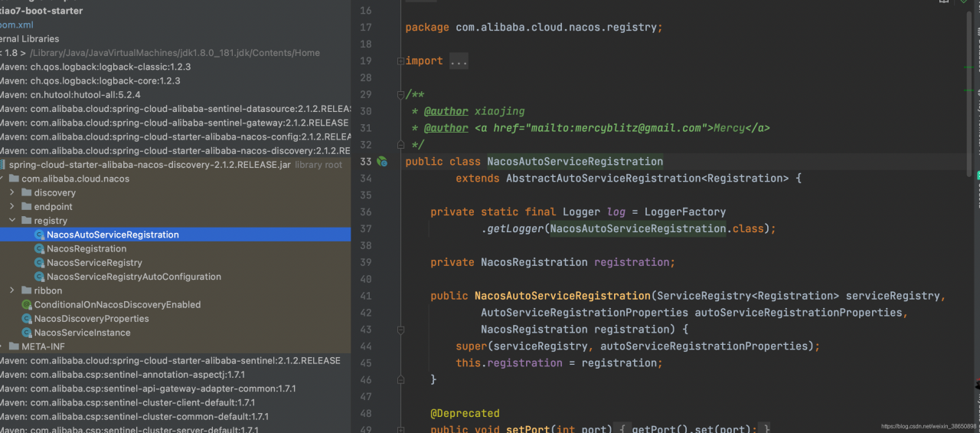The image size is (980, 433).
Task: Select ConditionalOnNacosDiscoveryEnabled in the tree
Action: pos(117,304)
